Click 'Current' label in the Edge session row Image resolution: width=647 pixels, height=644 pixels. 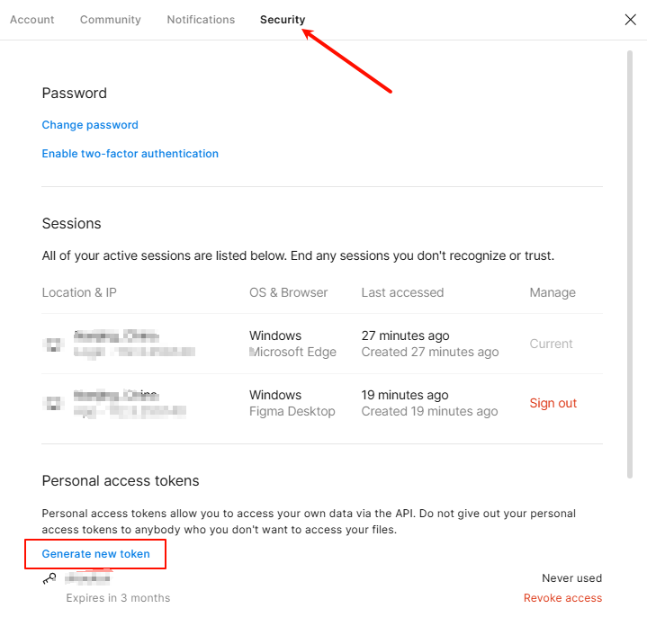[551, 344]
